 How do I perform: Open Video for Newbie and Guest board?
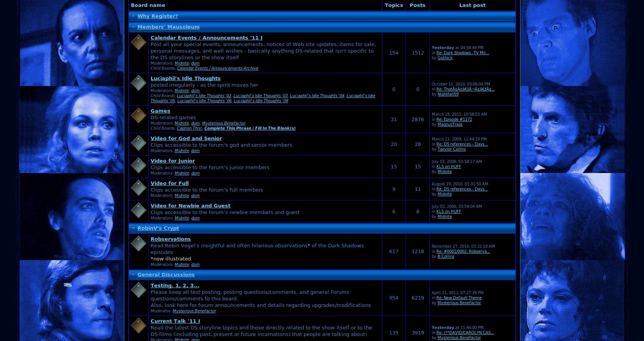[190, 206]
